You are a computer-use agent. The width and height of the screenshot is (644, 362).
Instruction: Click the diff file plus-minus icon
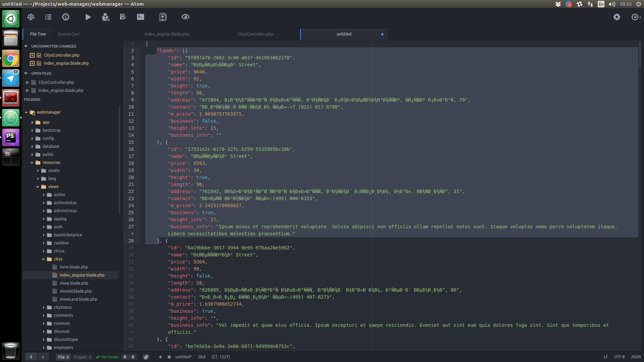click(163, 17)
